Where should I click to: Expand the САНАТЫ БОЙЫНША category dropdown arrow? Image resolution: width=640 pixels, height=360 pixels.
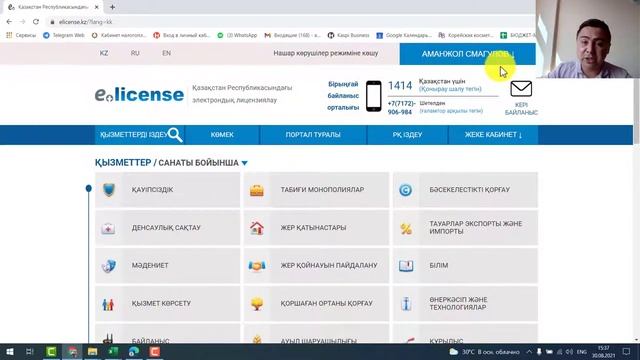[244, 163]
